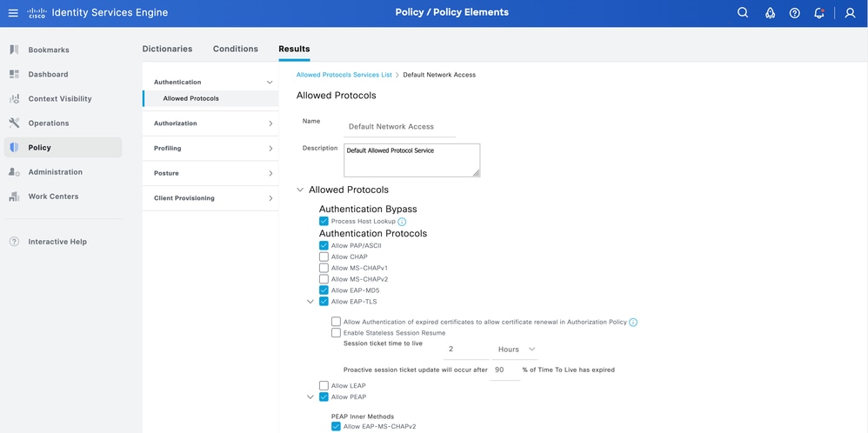Viewport: 868px width, 433px height.
Task: Click info icon beside expired certificates option
Action: click(x=633, y=322)
